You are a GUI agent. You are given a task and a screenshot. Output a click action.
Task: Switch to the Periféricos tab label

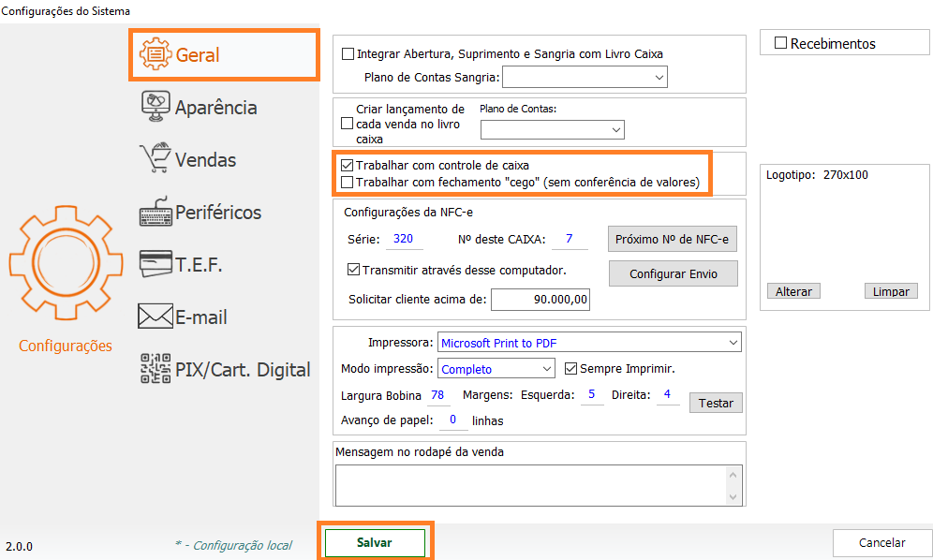click(218, 212)
